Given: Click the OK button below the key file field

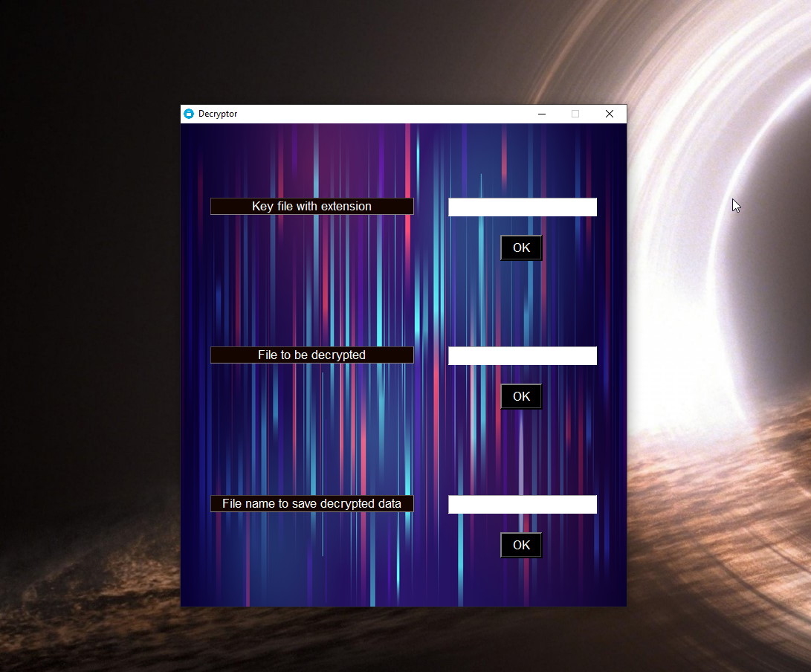Looking at the screenshot, I should coord(521,248).
